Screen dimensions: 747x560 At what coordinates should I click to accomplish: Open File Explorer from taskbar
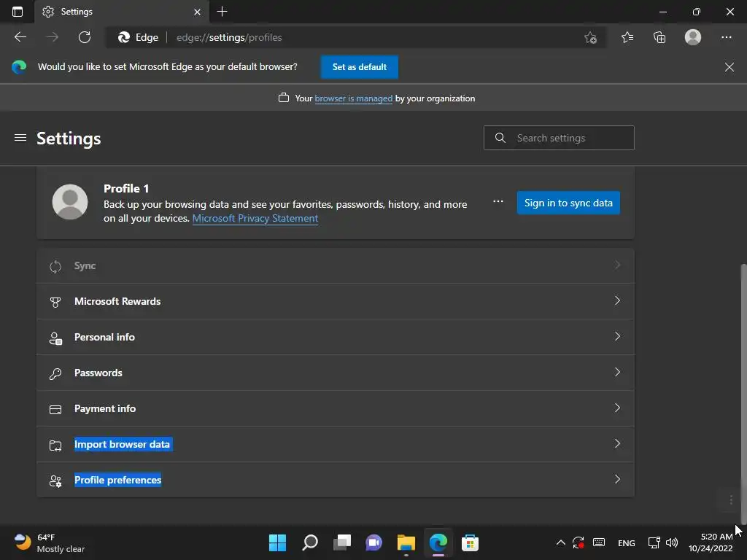click(x=406, y=542)
